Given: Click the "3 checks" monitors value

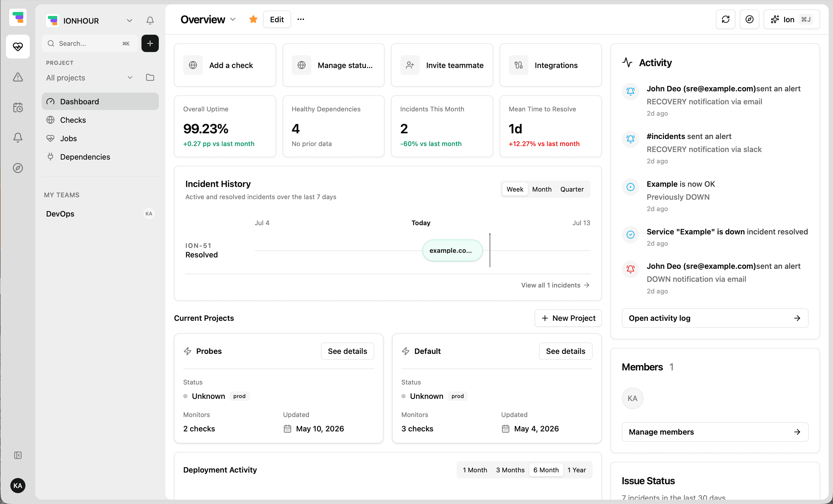Looking at the screenshot, I should [x=417, y=429].
